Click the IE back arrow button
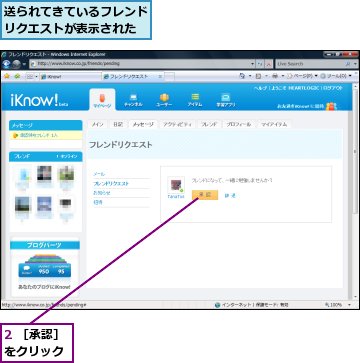 (x=6, y=64)
